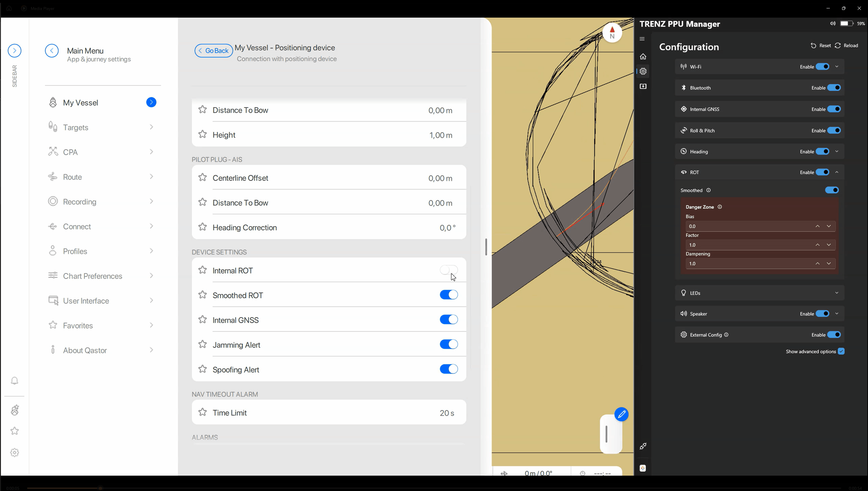Click the north compass icon on chart
Image resolution: width=868 pixels, height=491 pixels.
pos(612,33)
